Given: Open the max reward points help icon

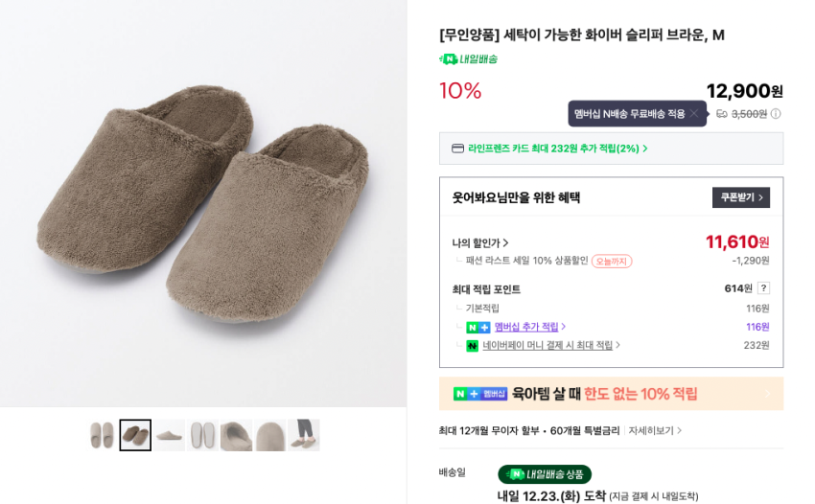Looking at the screenshot, I should [763, 288].
